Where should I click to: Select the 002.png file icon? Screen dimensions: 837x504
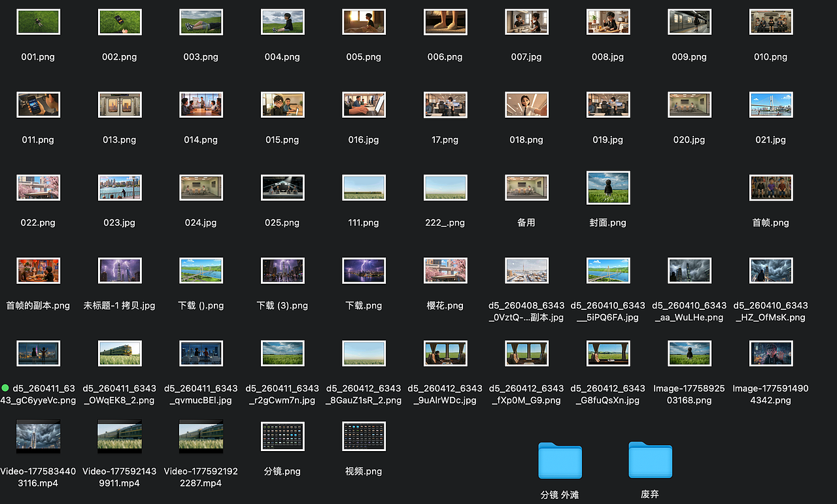[x=120, y=22]
